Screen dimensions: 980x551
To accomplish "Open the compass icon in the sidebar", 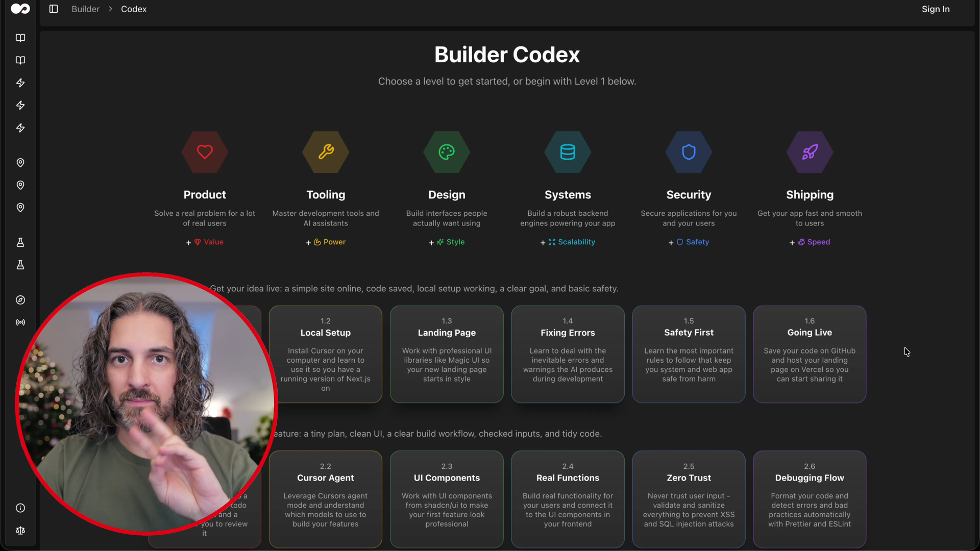I will pyautogui.click(x=20, y=300).
